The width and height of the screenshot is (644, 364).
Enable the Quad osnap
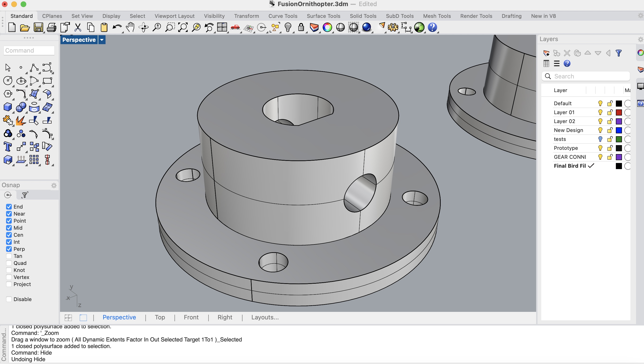(9, 263)
